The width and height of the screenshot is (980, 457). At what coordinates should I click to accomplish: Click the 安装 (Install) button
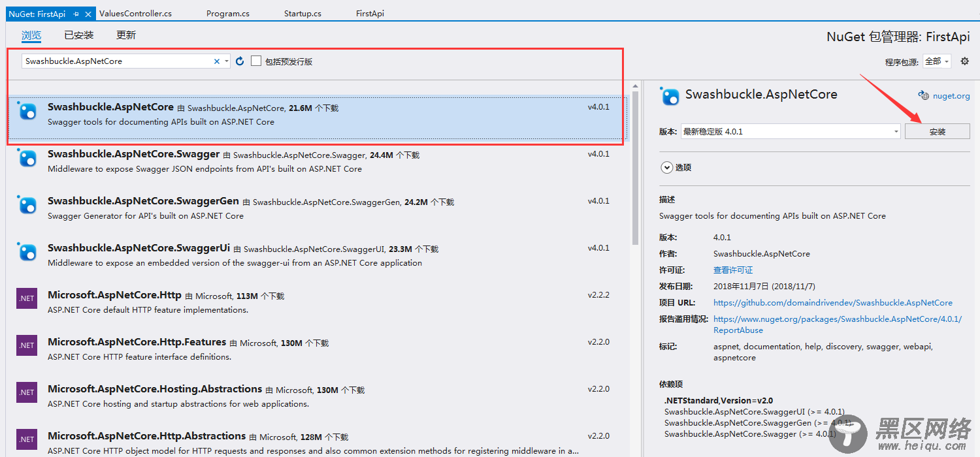[937, 131]
